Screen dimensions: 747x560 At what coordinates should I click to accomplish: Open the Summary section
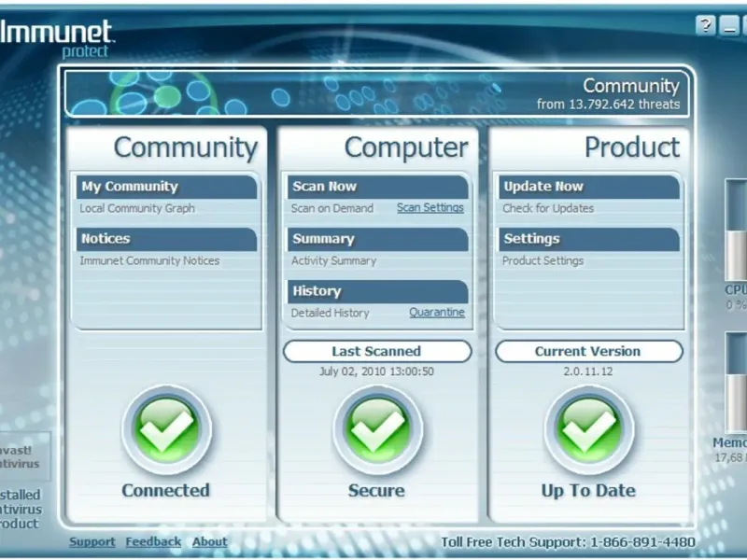pos(378,239)
